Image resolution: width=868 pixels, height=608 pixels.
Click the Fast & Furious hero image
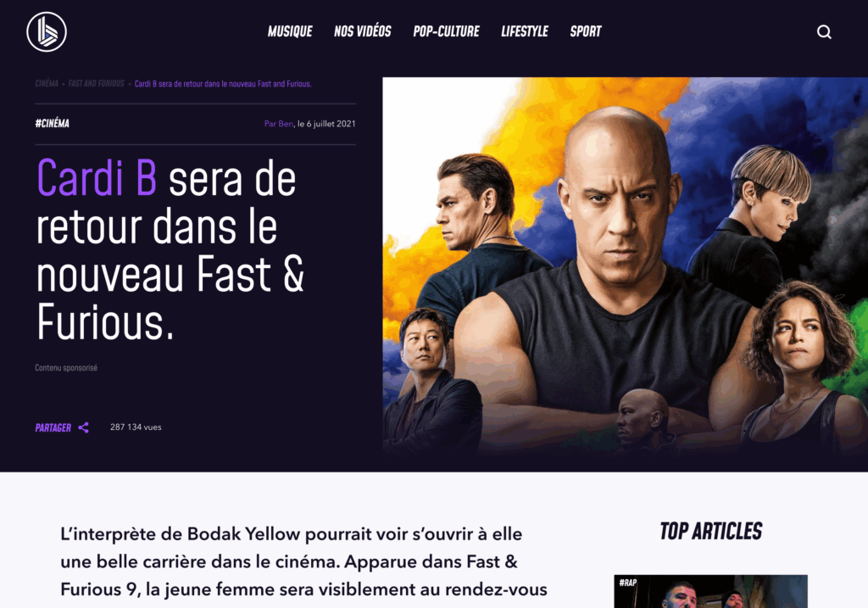(625, 267)
